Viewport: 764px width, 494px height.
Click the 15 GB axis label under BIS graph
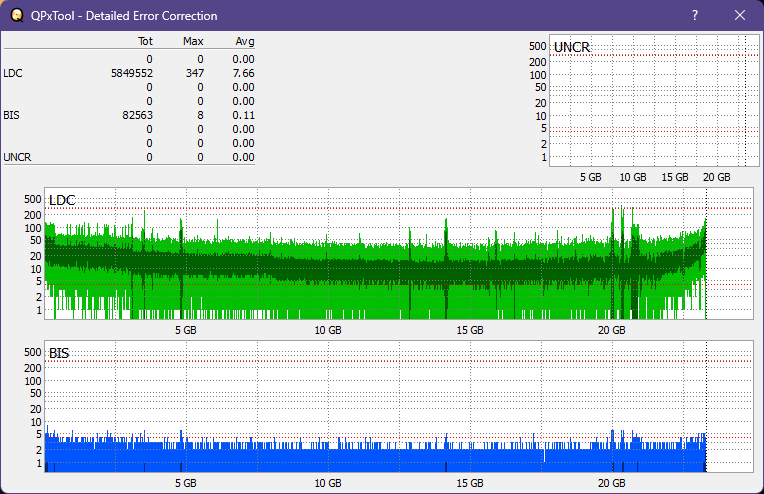pyautogui.click(x=470, y=483)
